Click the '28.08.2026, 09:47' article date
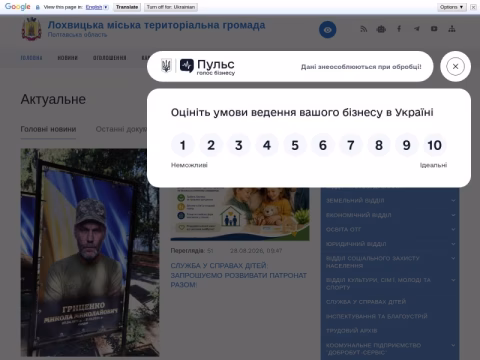 pyautogui.click(x=256, y=251)
